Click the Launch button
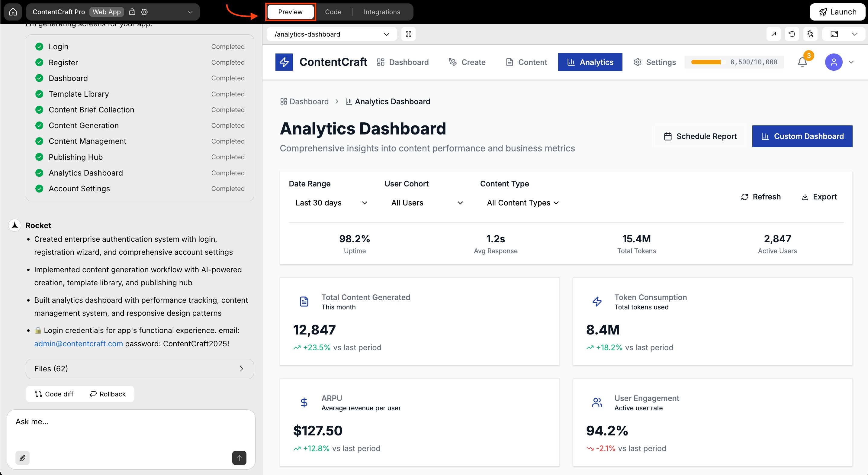This screenshot has width=868, height=475. (x=838, y=11)
